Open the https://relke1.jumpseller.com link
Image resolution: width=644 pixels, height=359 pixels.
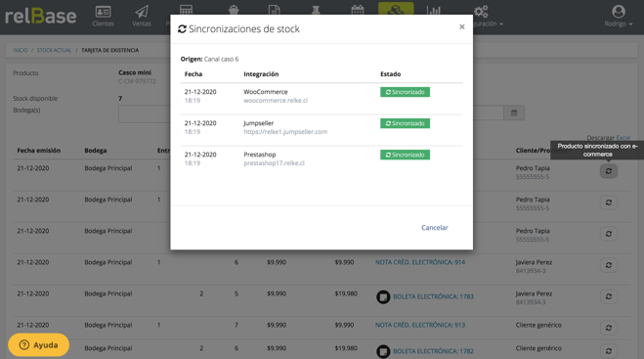[x=285, y=132]
